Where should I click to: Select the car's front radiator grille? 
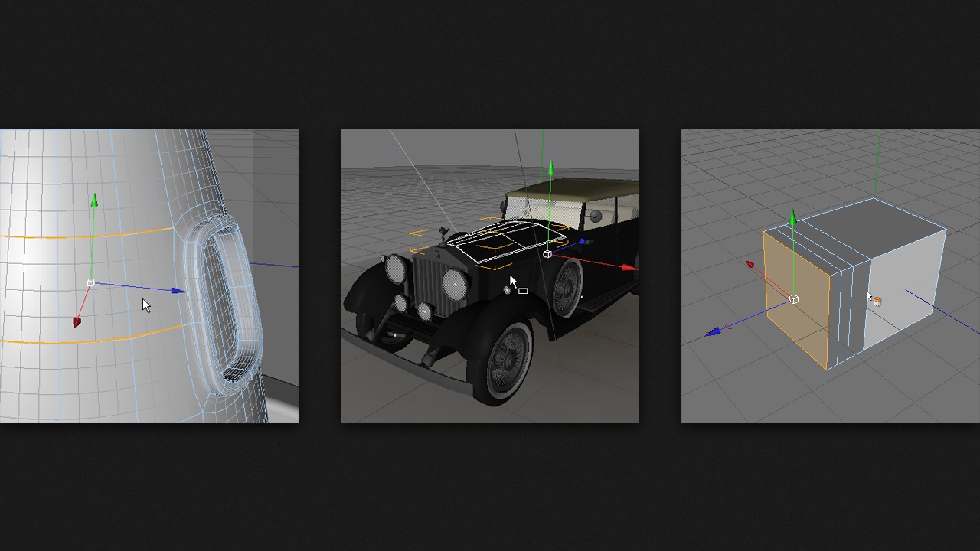click(430, 285)
